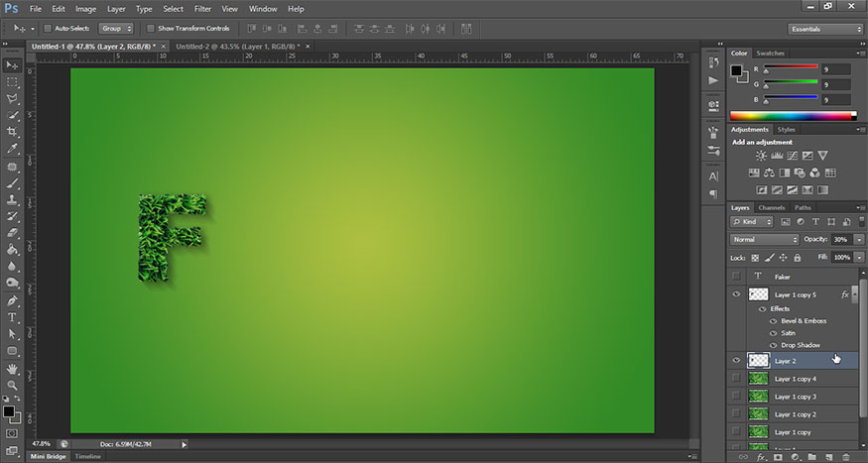Select the Zoom tool
Image resolution: width=868 pixels, height=463 pixels.
tap(12, 385)
